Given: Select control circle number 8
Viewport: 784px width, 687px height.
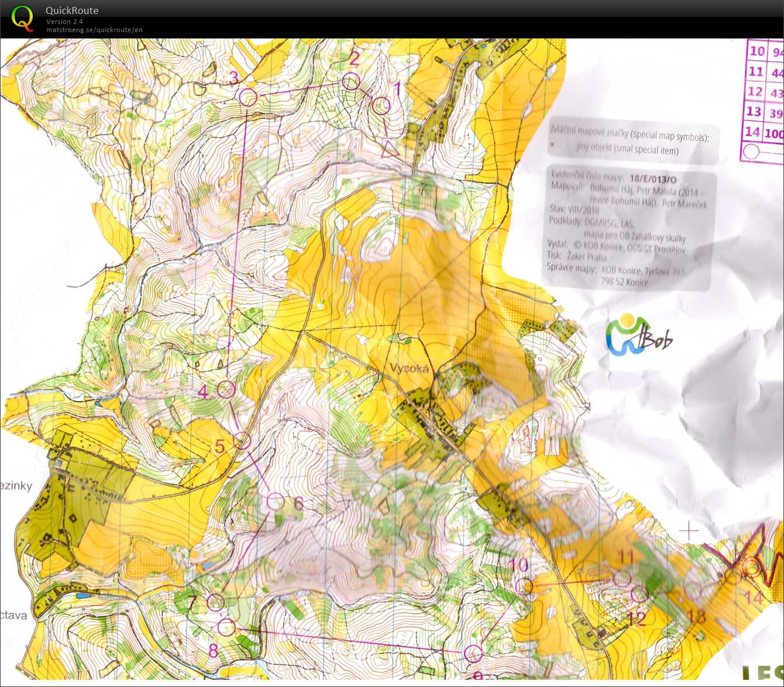Looking at the screenshot, I should click(226, 627).
